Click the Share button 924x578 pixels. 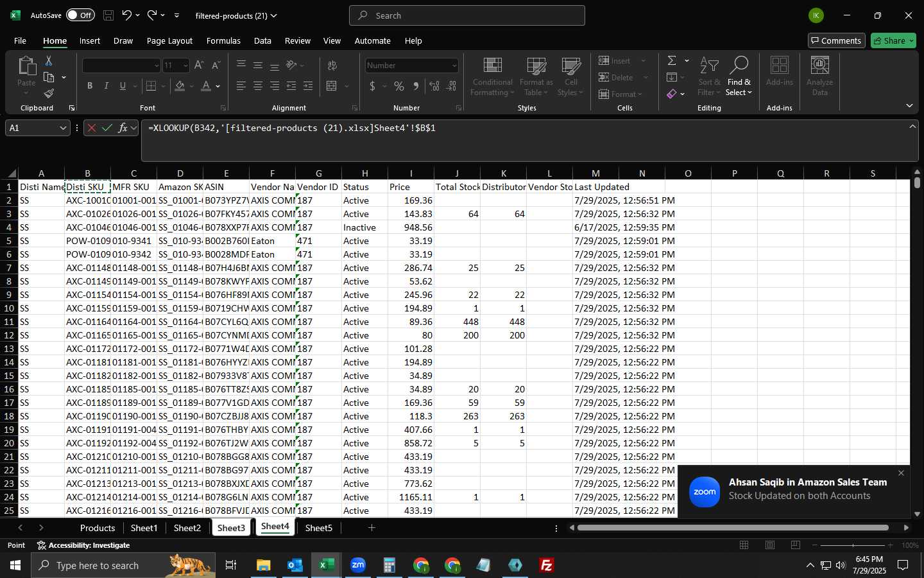click(893, 40)
